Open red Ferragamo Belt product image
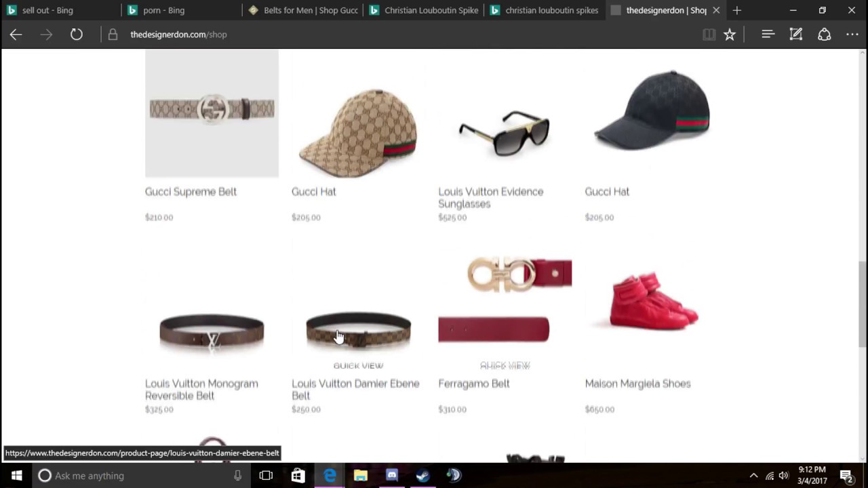The height and width of the screenshot is (488, 868). click(x=505, y=300)
